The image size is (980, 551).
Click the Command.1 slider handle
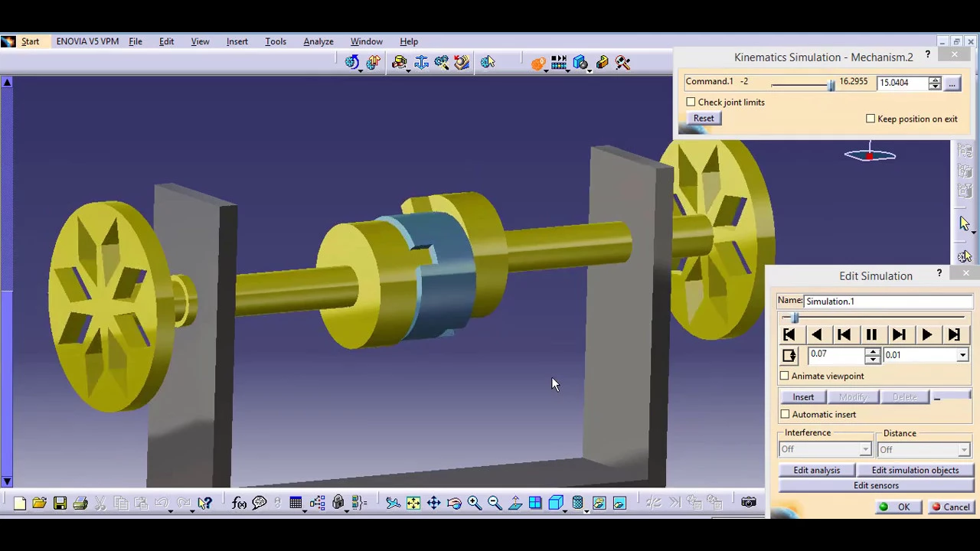[x=831, y=84]
